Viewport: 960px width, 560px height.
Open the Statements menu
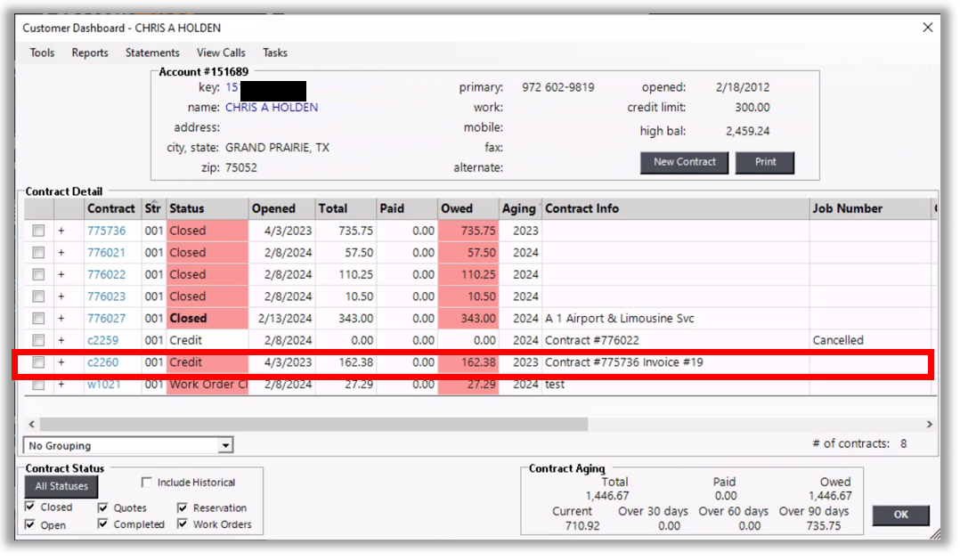pyautogui.click(x=152, y=53)
